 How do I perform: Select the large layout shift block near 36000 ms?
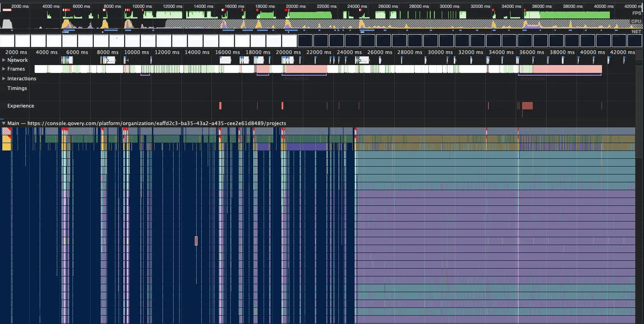click(527, 106)
